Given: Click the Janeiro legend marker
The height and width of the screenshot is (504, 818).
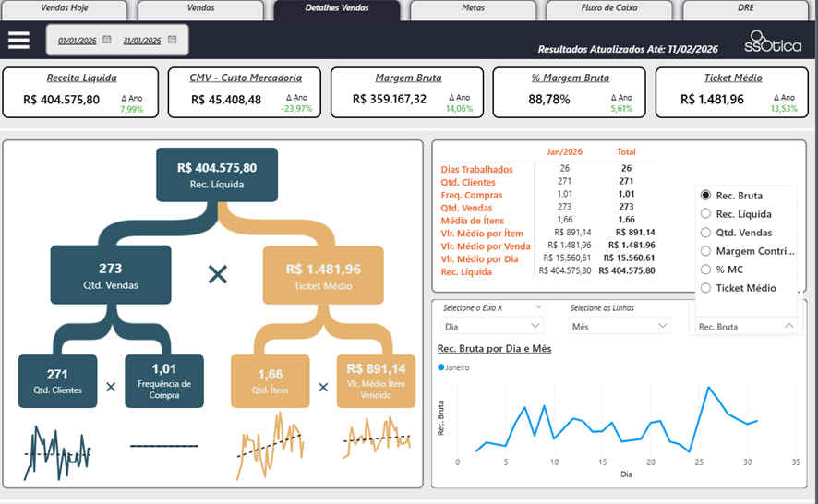Looking at the screenshot, I should (x=440, y=367).
